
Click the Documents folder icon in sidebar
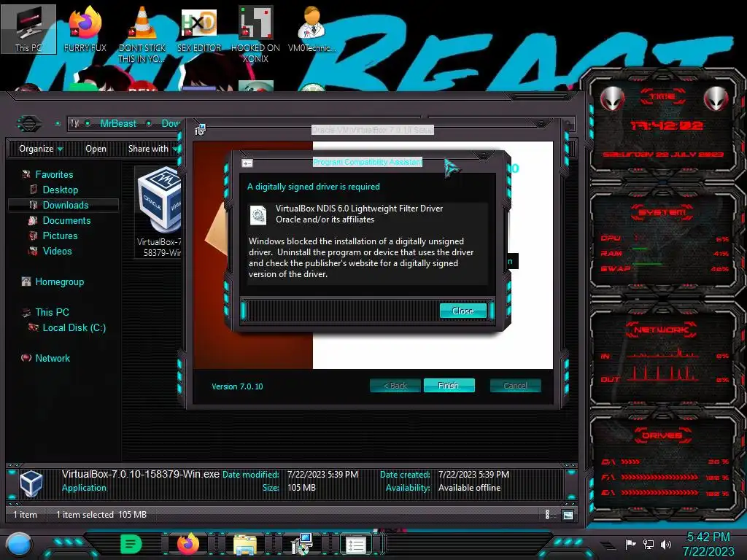point(33,220)
